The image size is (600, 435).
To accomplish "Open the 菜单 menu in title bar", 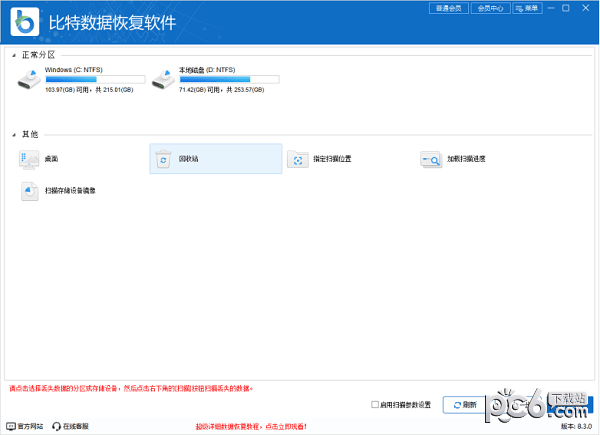I will coord(527,8).
